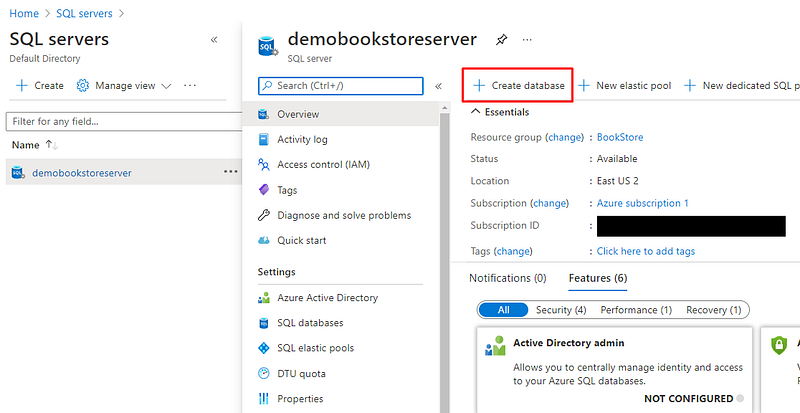Click the Manage view gear icon

point(82,86)
